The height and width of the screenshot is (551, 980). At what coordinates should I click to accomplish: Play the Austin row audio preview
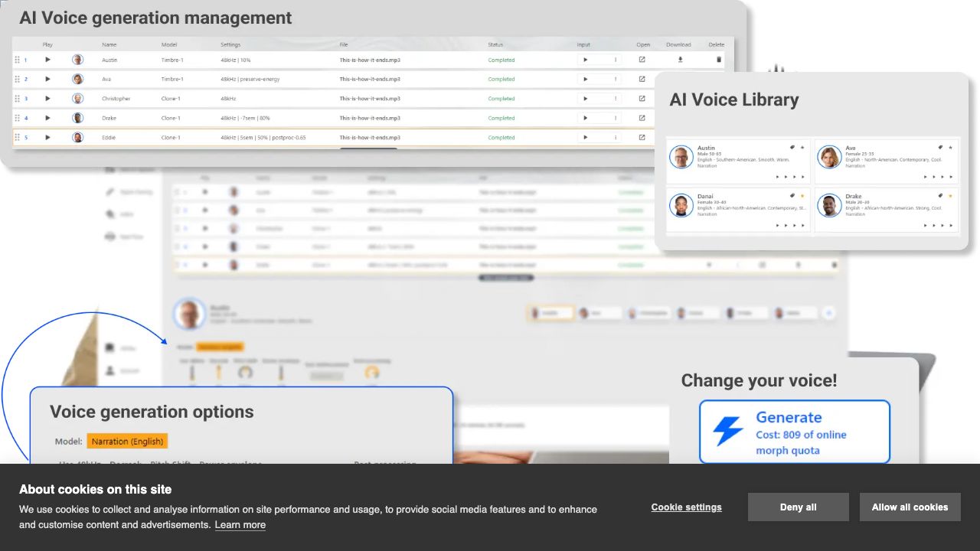[47, 60]
